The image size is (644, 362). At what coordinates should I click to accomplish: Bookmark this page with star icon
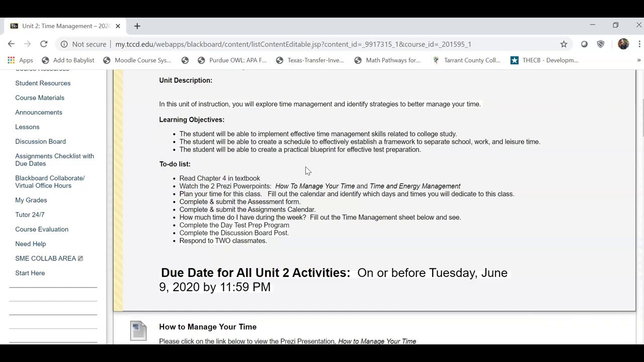(564, 44)
